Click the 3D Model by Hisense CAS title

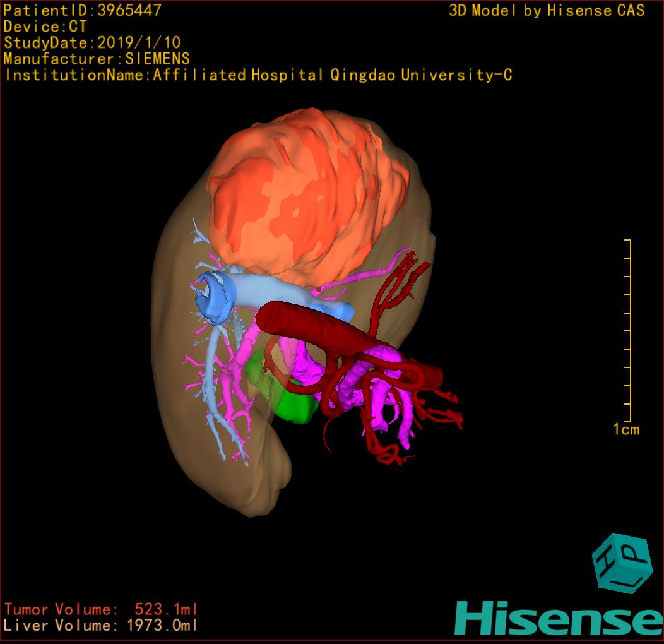click(x=547, y=10)
